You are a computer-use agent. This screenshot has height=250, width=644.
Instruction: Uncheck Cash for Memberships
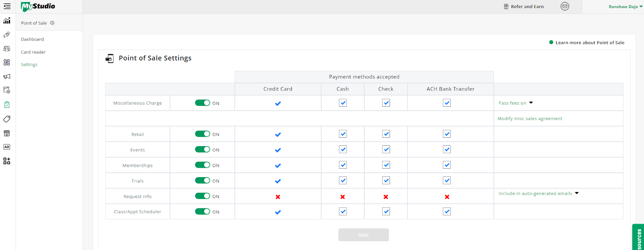click(343, 165)
